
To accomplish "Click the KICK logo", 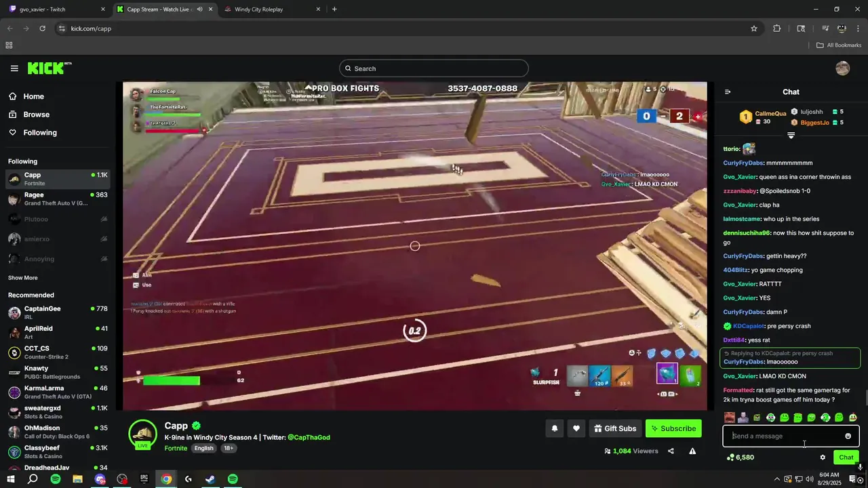I will [x=49, y=68].
